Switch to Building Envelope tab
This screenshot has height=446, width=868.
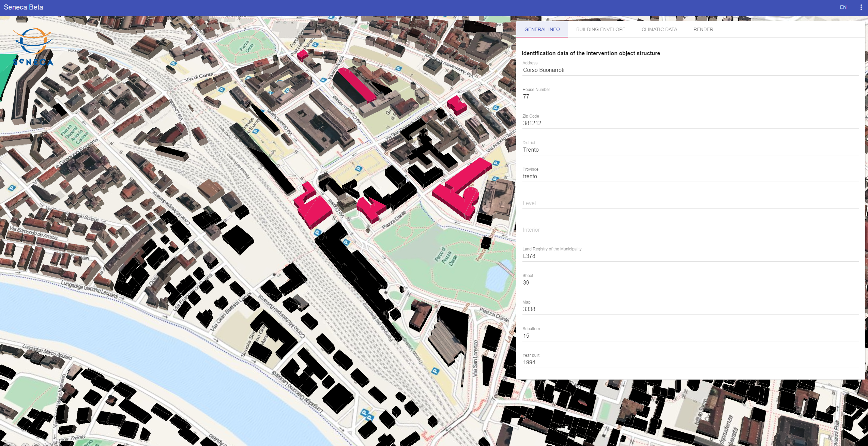click(600, 29)
